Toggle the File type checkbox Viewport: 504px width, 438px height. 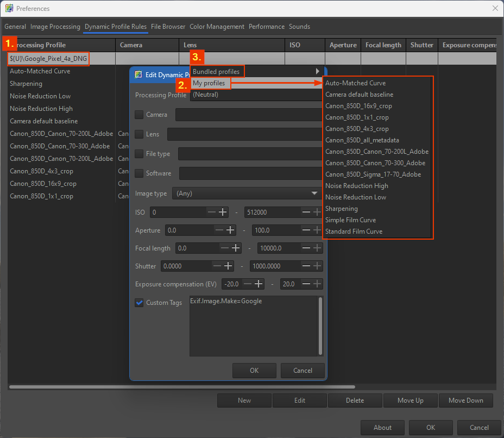[x=140, y=154]
